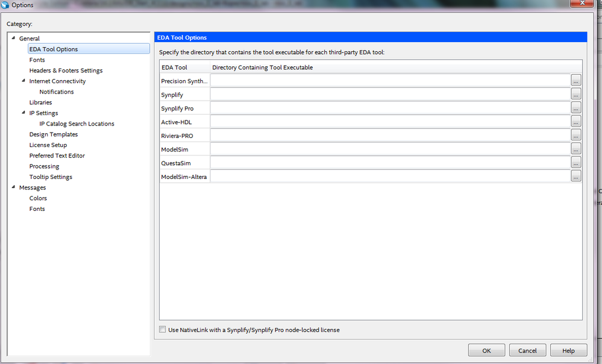Open Help for Options dialog

click(569, 350)
